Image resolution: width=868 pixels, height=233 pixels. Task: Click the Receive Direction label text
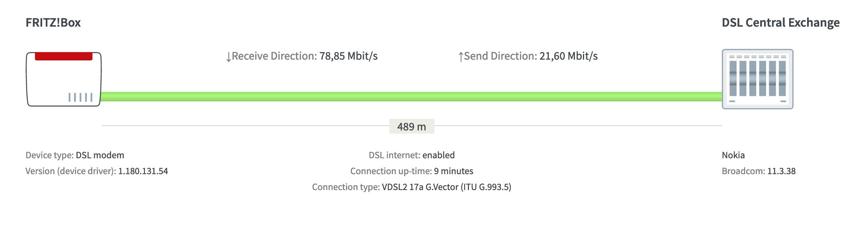pos(274,56)
